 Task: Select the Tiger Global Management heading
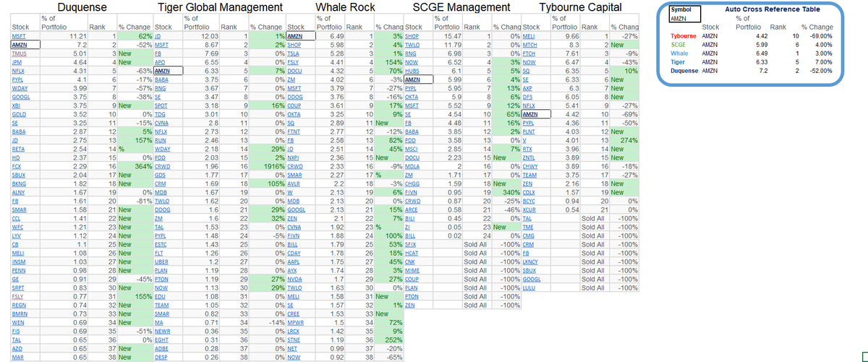(x=219, y=8)
